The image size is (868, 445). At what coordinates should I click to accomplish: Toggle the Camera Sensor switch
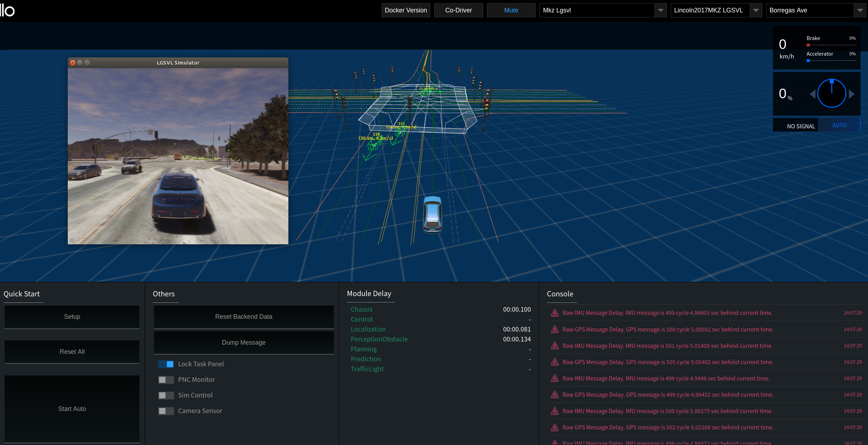click(166, 411)
